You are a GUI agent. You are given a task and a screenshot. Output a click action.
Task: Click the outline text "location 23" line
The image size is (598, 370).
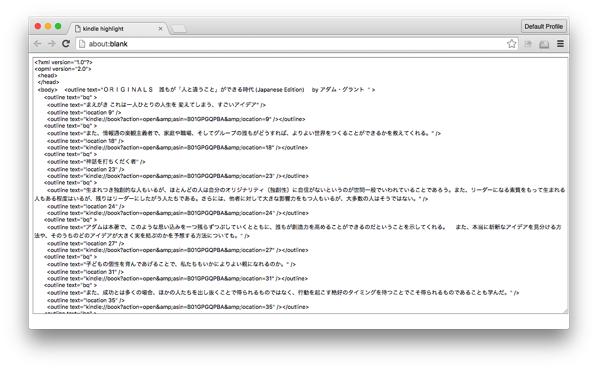coord(85,169)
